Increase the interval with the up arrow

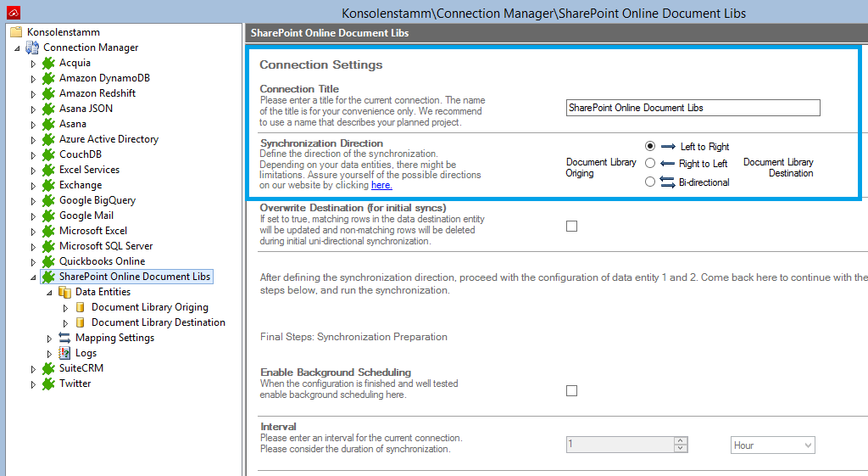tap(680, 441)
